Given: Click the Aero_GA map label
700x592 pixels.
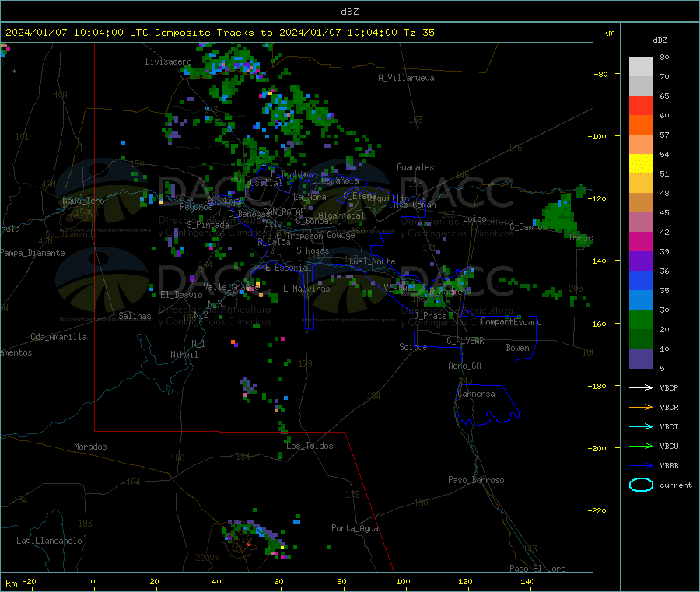Looking at the screenshot, I should (464, 366).
